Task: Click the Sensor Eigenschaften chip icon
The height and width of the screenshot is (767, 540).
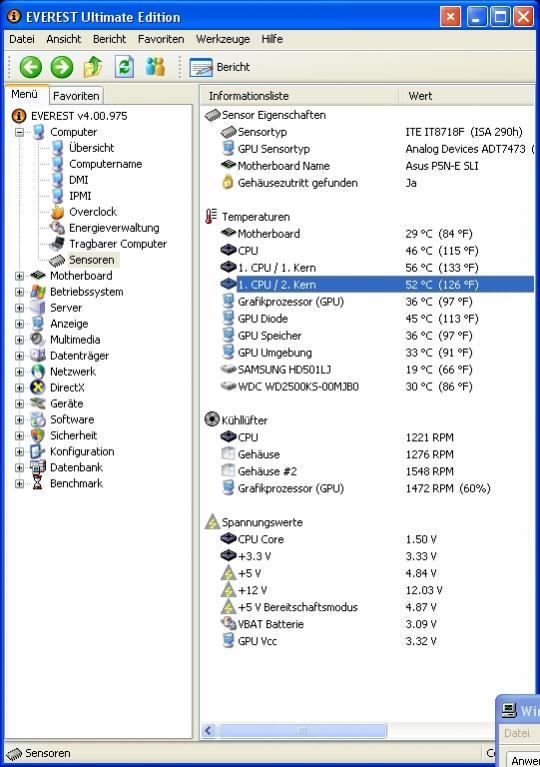Action: point(212,115)
